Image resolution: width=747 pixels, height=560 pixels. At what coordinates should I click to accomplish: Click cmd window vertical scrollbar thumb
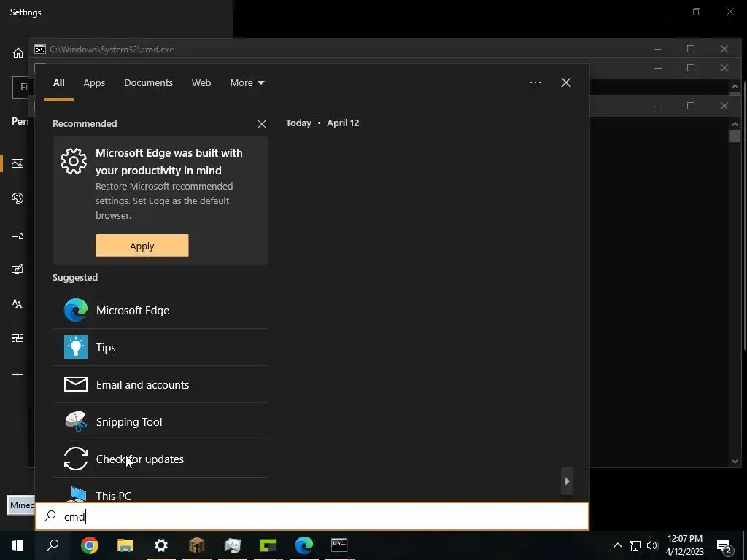pos(734,136)
